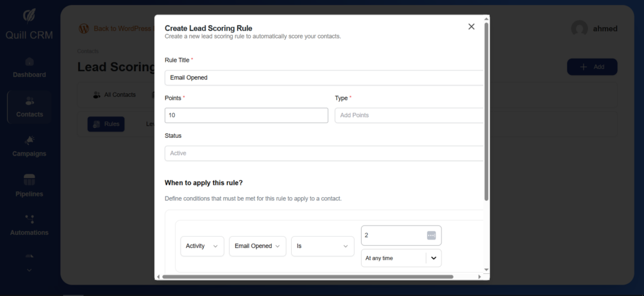Open the Contacts section icon
The image size is (644, 296).
30,101
